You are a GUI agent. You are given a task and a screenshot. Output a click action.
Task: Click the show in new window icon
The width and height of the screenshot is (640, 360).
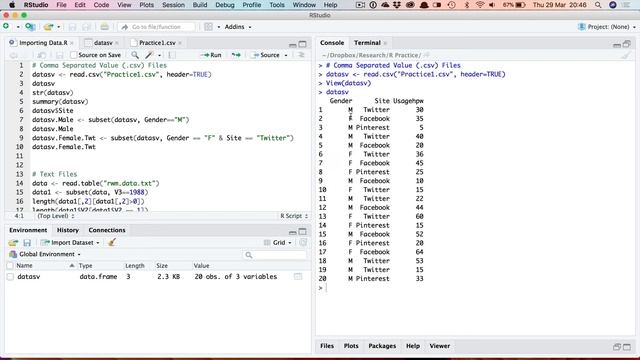[42, 55]
